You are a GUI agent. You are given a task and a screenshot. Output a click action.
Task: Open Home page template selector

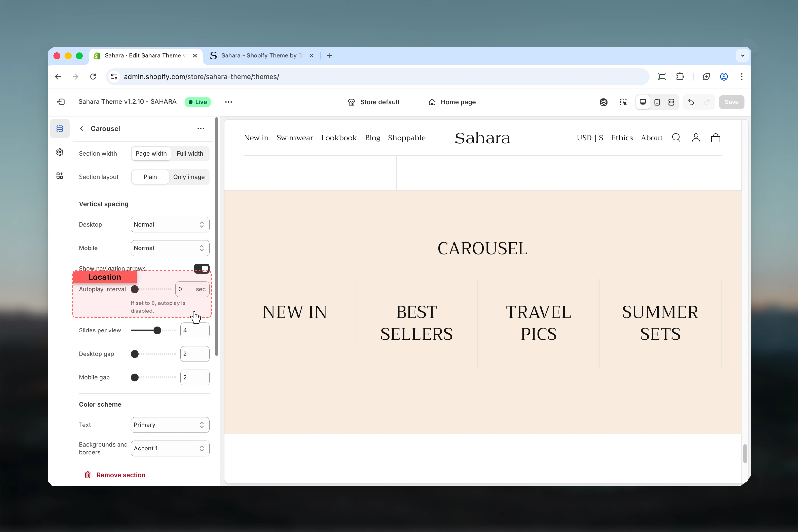pos(452,102)
